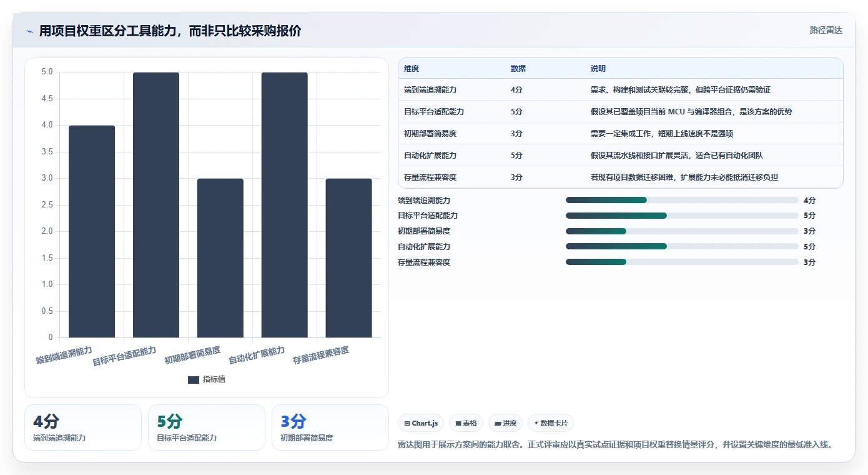Click the 路径雷达 tag in the header
Viewport: 868px width, 475px height.
826,30
